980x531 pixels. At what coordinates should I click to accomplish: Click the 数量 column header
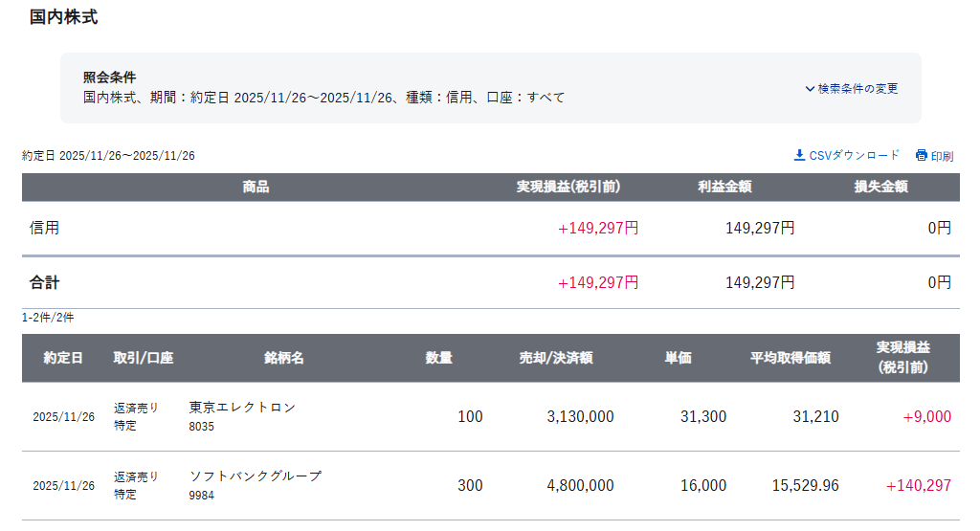point(439,358)
